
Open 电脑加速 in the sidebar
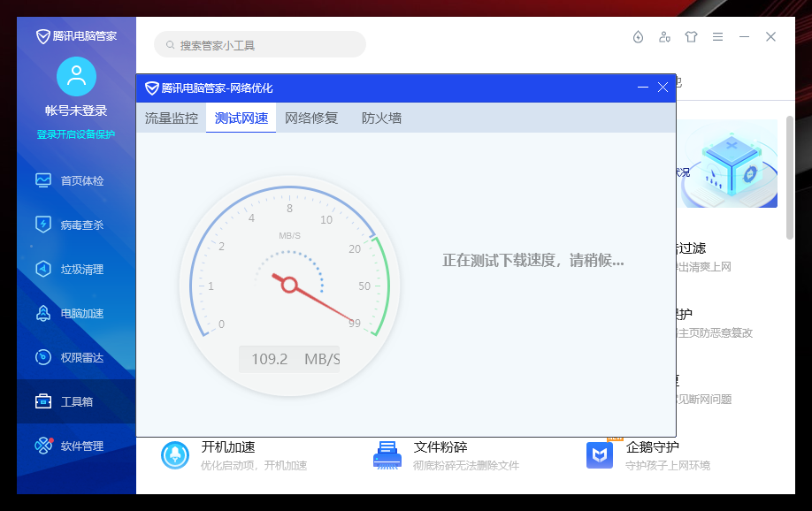pos(76,313)
